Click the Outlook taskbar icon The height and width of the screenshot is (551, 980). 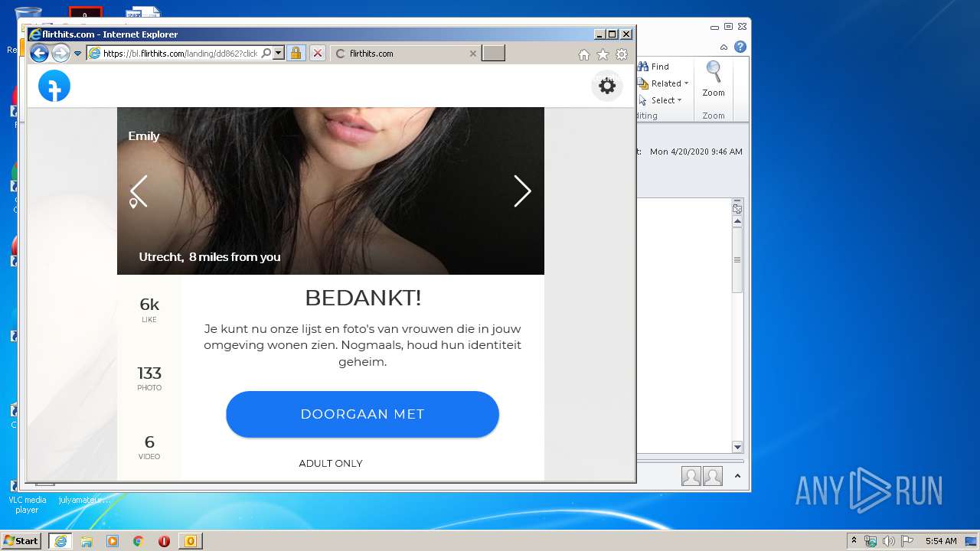tap(190, 541)
